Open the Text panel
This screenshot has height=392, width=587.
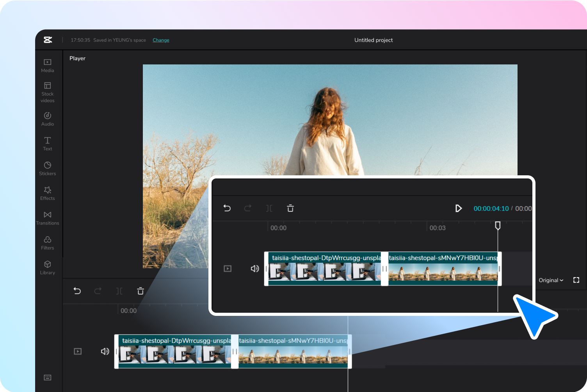click(x=48, y=144)
